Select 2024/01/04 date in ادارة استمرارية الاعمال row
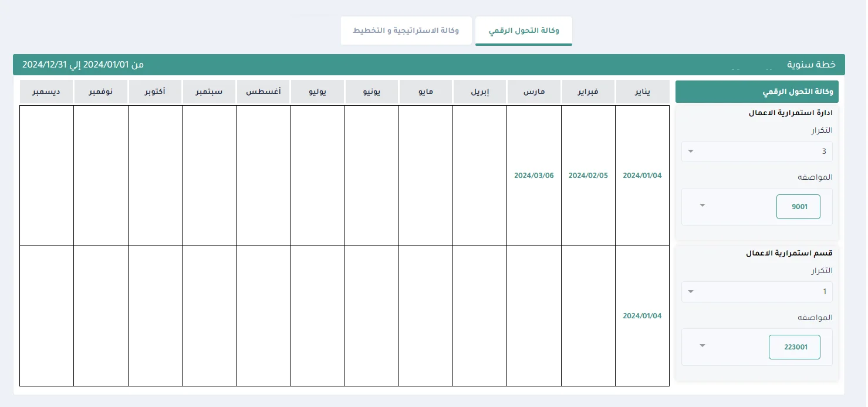The height and width of the screenshot is (407, 868). [642, 176]
